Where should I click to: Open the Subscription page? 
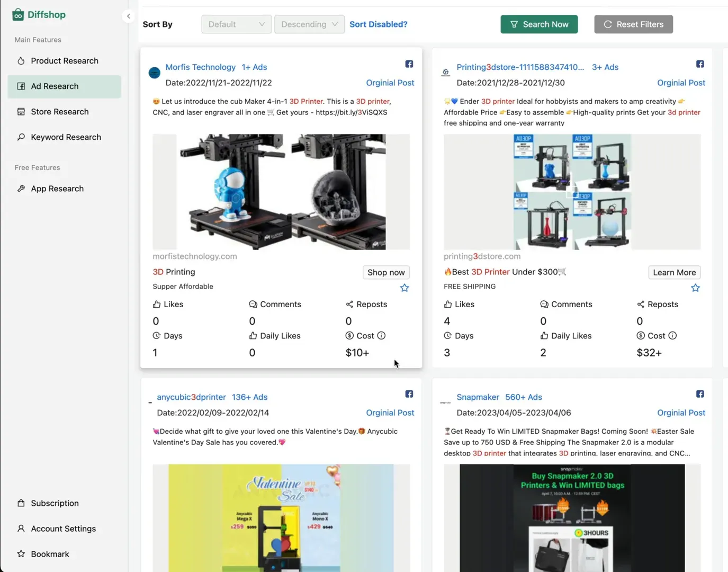coord(65,503)
